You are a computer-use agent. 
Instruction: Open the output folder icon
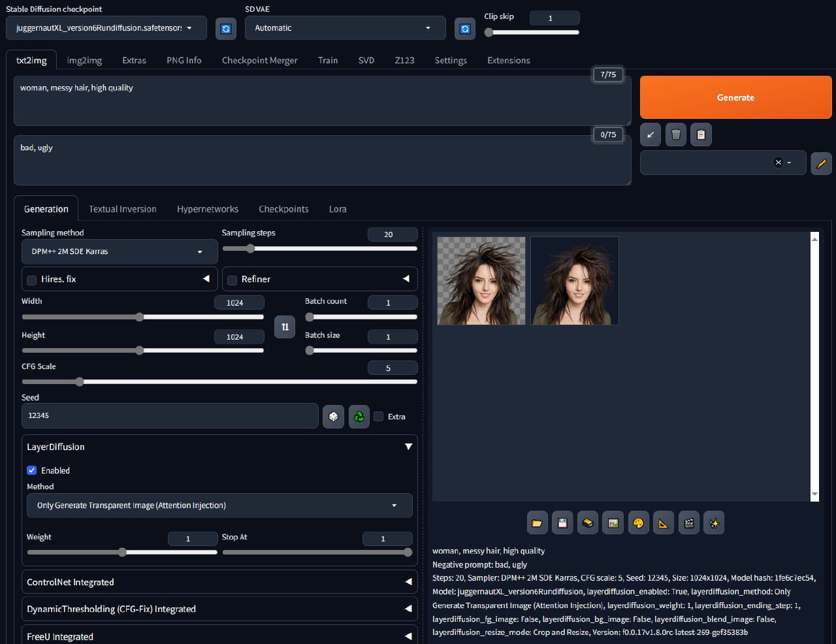coord(537,523)
